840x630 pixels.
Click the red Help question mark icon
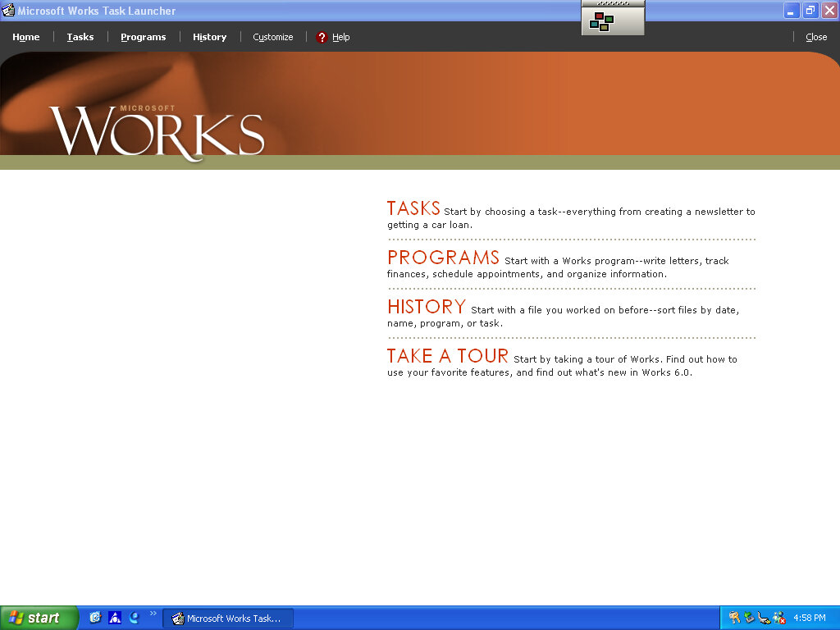[322, 37]
